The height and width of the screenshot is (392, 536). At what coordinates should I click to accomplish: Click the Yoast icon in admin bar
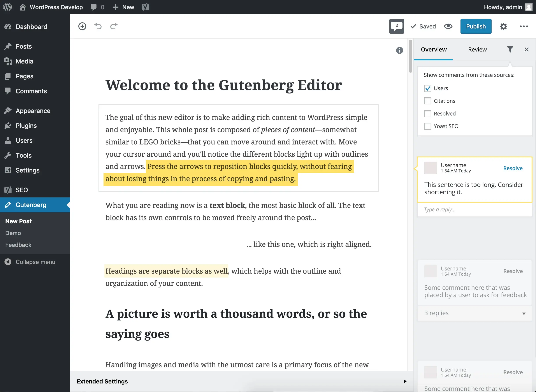[145, 7]
